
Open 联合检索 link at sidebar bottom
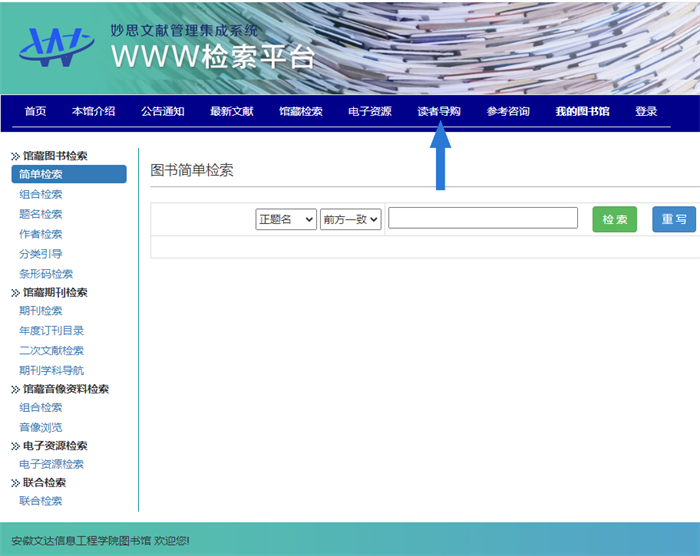coord(41,501)
